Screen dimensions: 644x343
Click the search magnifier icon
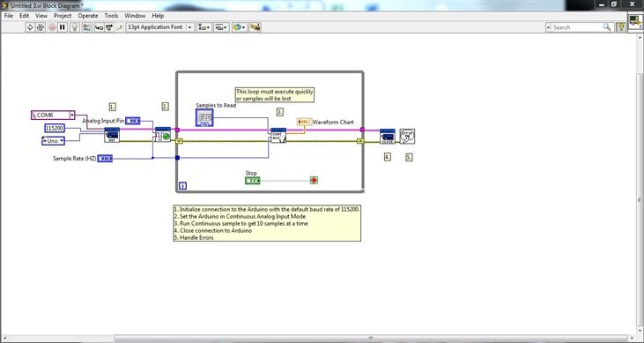coord(607,27)
